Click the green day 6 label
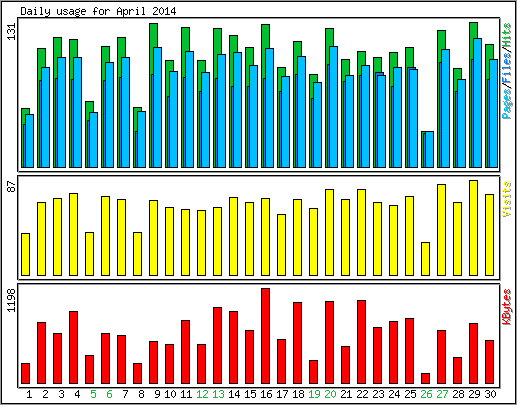The image size is (517, 405). pos(109,394)
